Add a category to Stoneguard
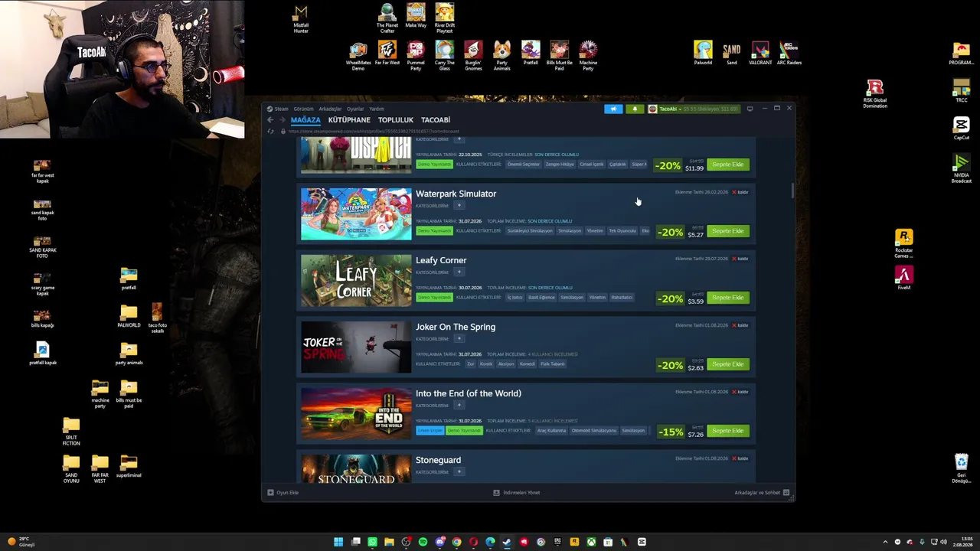Viewport: 980px width, 551px height. click(x=459, y=472)
